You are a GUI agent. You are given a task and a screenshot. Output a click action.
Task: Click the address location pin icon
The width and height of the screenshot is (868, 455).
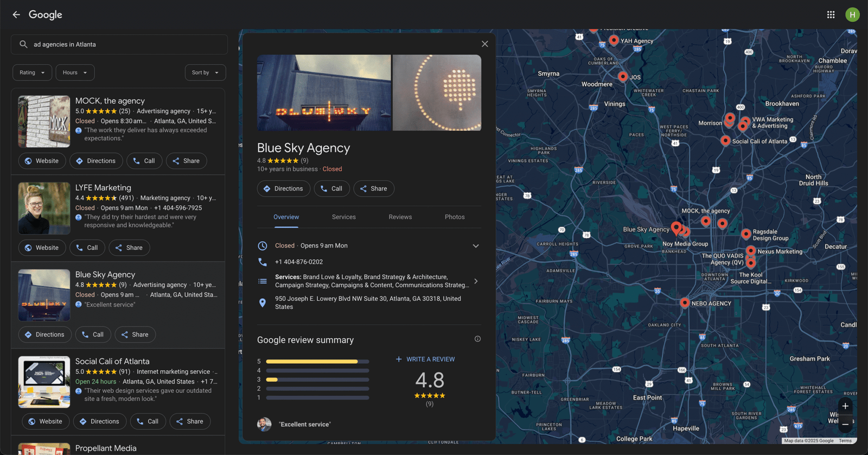pos(263,303)
